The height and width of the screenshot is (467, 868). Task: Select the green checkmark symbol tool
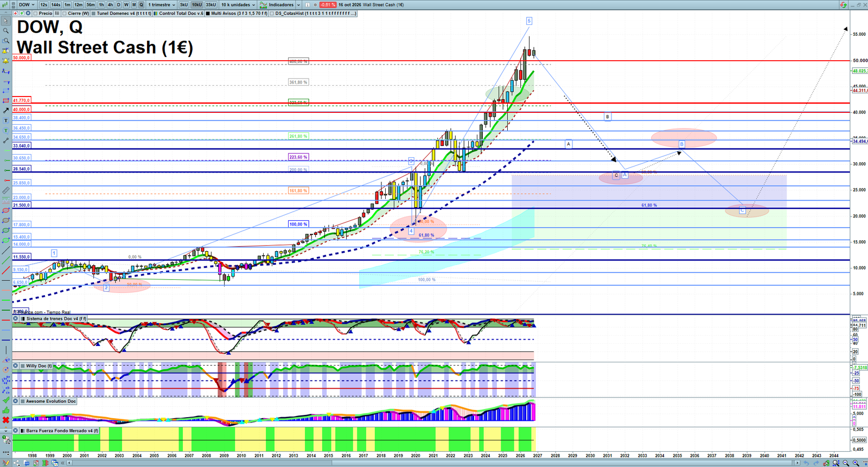(6, 400)
